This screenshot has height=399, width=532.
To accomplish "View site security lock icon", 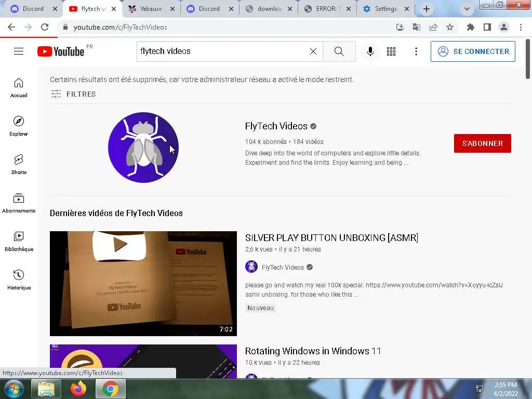I will pos(65,27).
